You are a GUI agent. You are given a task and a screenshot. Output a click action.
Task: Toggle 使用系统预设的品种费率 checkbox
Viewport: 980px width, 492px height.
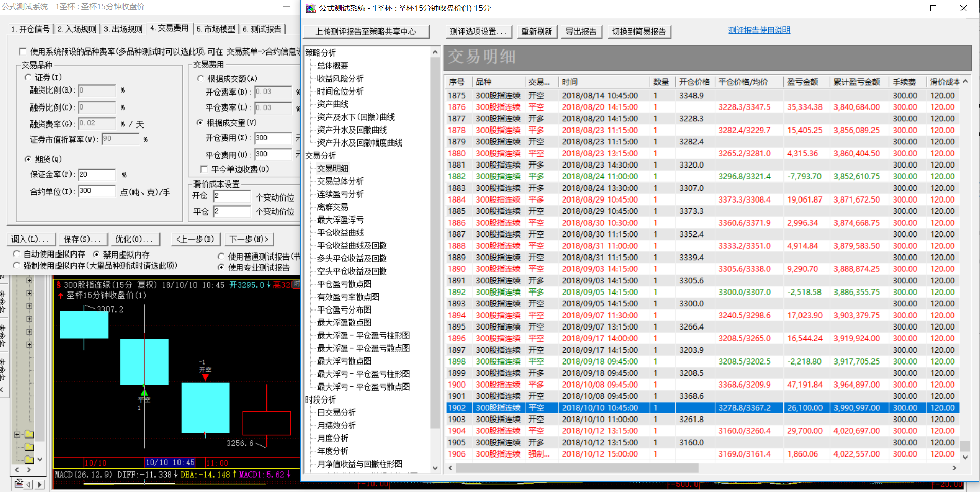(x=22, y=51)
